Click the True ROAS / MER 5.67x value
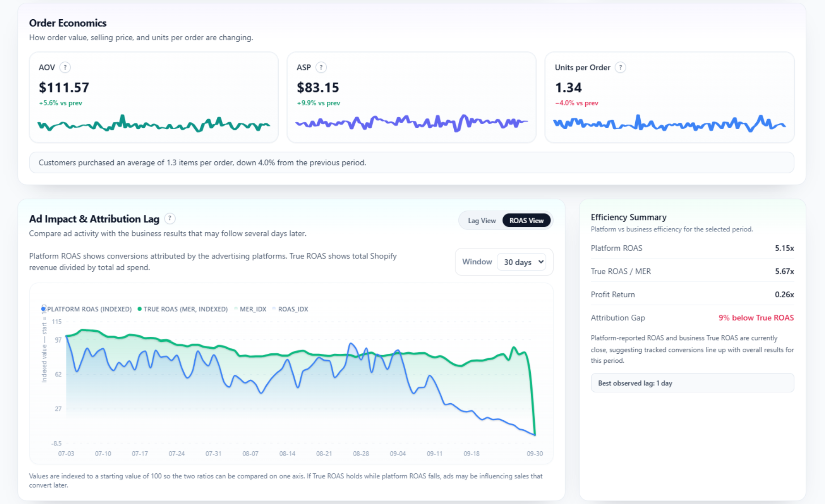Viewport: 825px width, 504px height. click(784, 271)
